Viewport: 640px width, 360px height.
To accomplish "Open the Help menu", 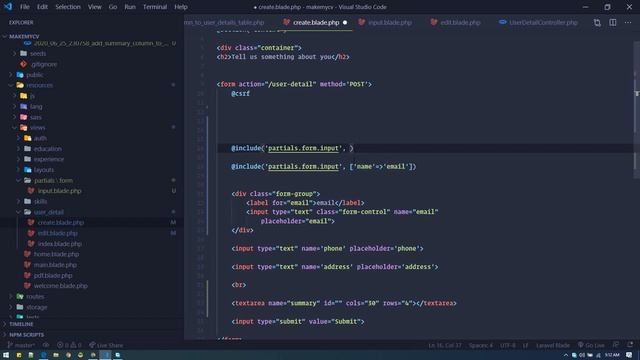I will tap(181, 7).
